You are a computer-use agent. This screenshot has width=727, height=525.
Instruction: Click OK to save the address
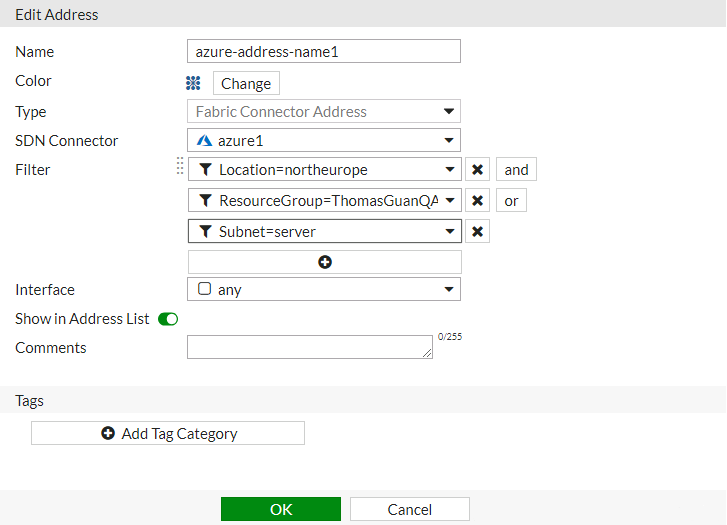(281, 509)
